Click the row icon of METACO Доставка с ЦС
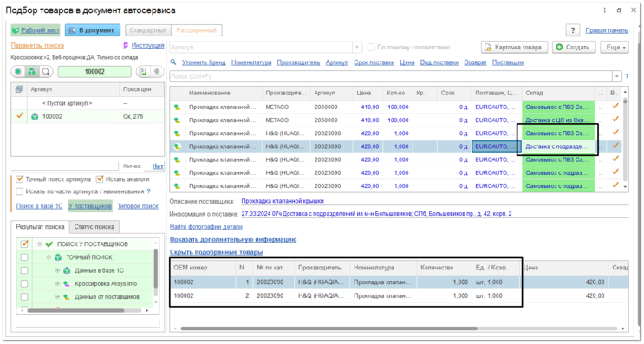644x344 pixels. [x=177, y=120]
